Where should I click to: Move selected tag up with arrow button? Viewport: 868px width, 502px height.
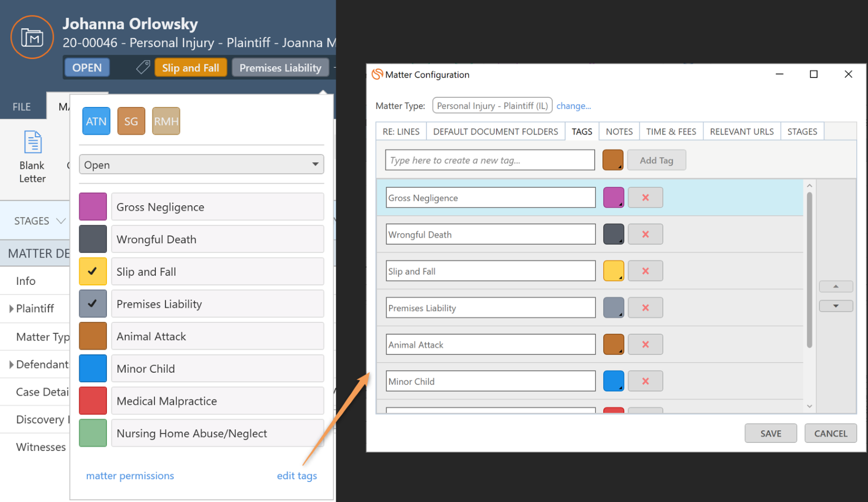(x=836, y=287)
